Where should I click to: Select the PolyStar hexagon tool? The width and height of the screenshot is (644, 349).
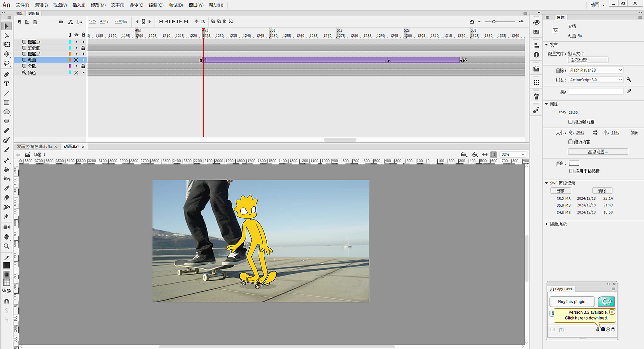[x=7, y=121]
